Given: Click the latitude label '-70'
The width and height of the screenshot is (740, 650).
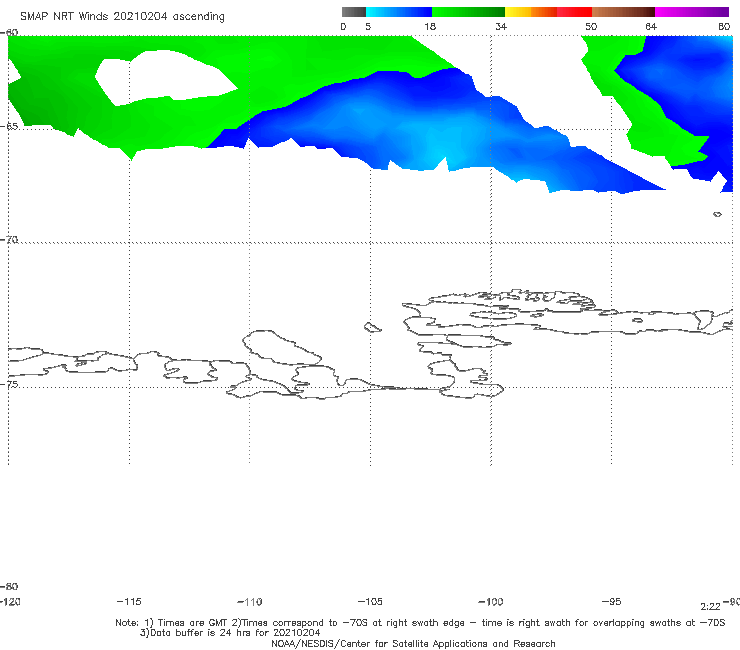Looking at the screenshot, I should pyautogui.click(x=9, y=240).
